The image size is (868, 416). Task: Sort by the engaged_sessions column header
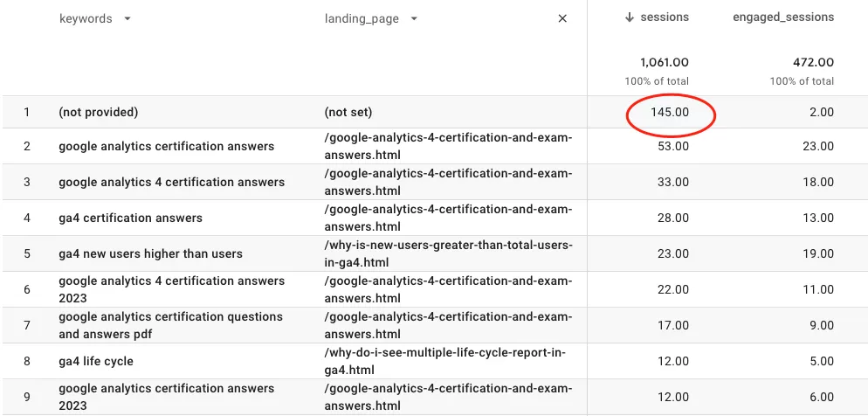pos(783,17)
